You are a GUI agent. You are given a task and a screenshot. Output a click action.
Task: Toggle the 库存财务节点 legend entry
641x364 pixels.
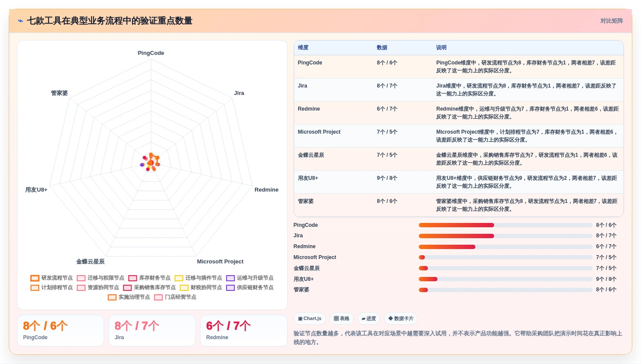149,278
